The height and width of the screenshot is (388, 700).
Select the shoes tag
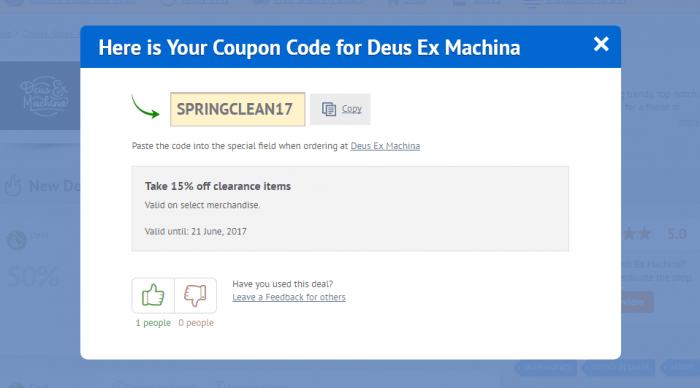pos(680,367)
